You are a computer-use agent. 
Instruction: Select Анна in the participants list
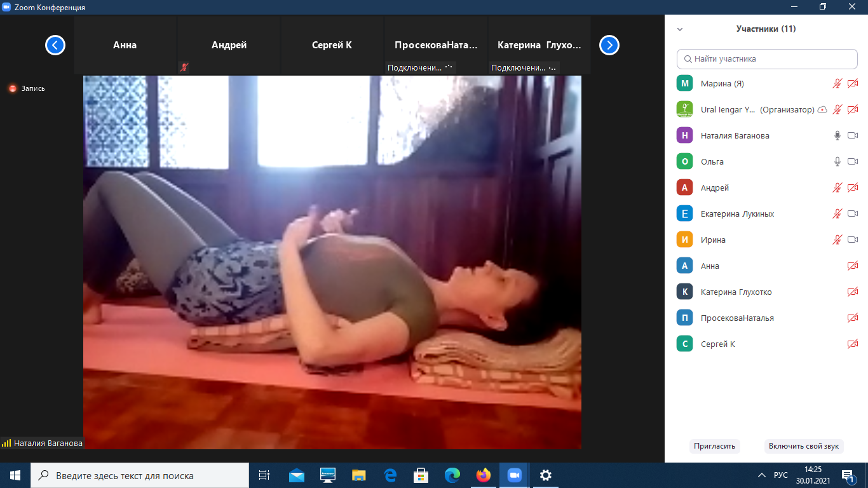click(x=710, y=266)
